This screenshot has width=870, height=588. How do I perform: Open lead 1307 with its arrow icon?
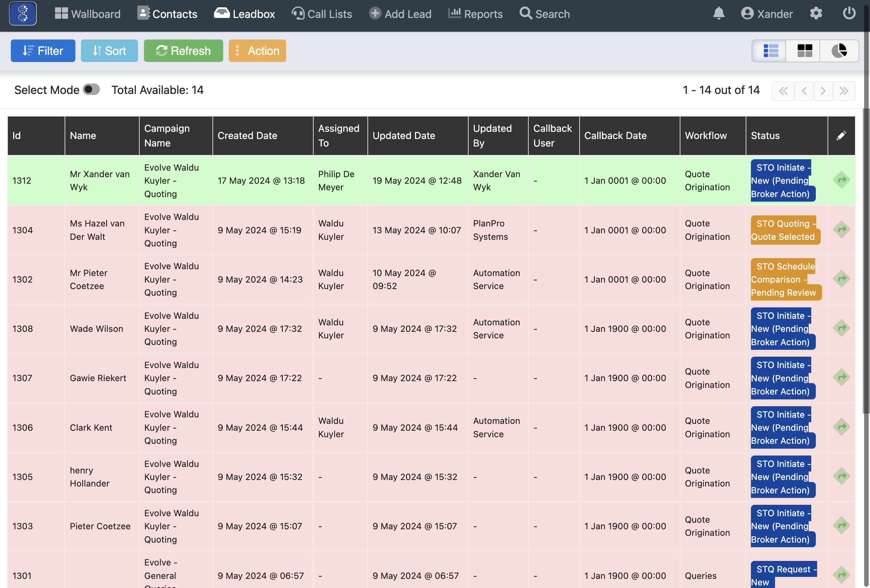[842, 377]
